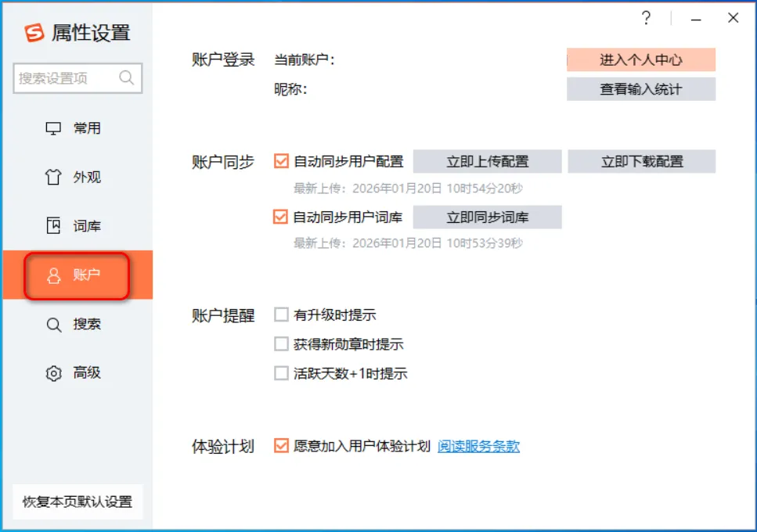Click 立即同步词库 to sync dictionary
The height and width of the screenshot is (532, 757).
tap(489, 217)
